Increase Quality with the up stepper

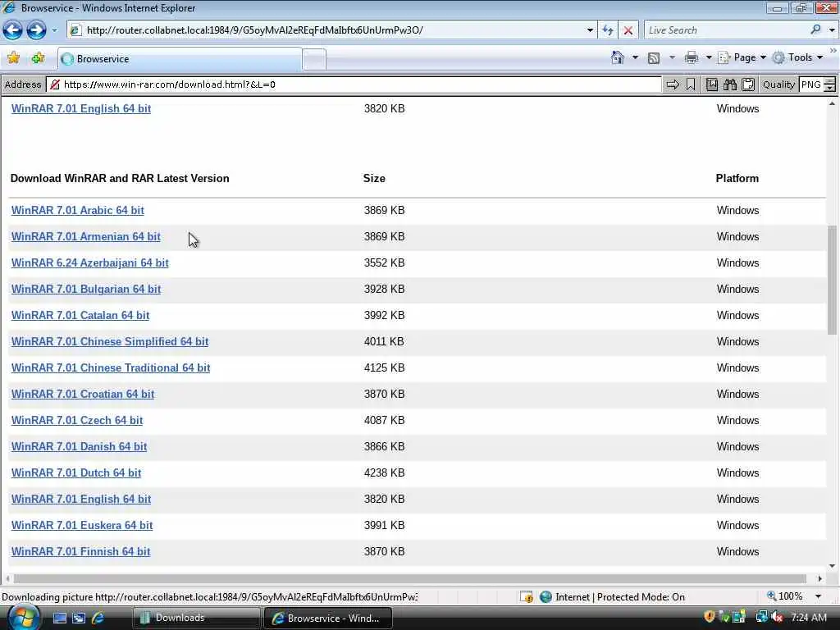(830, 81)
